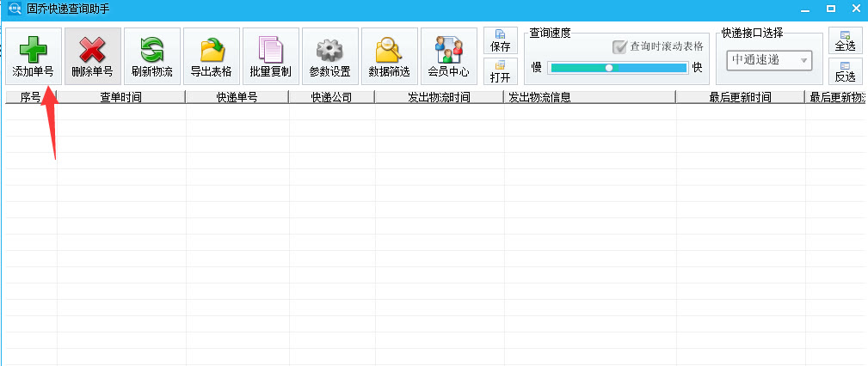The height and width of the screenshot is (366, 868).
Task: Toggle 查询时滚动表格 checkbox
Action: tap(619, 46)
